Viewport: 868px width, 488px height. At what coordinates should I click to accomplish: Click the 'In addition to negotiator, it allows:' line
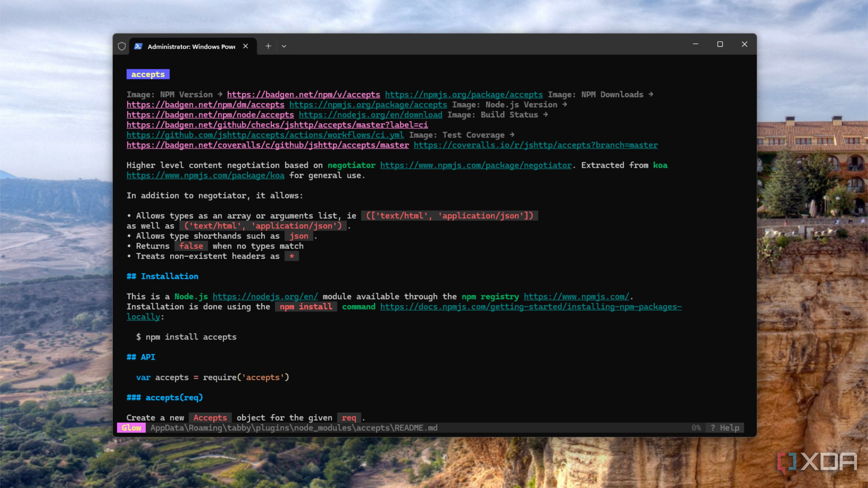[215, 196]
